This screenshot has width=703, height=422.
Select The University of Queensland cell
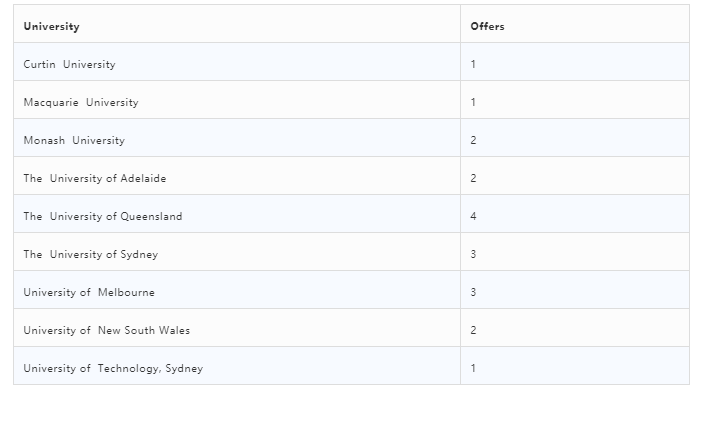click(x=237, y=214)
